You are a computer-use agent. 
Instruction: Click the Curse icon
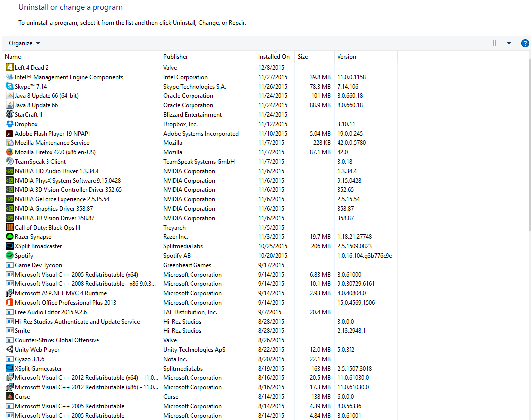tap(10, 396)
